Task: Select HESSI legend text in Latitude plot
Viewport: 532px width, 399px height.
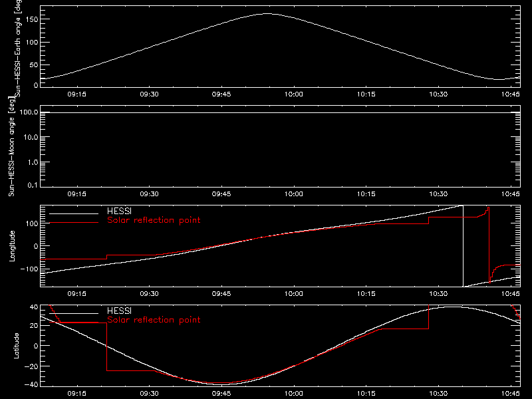Action: (x=119, y=311)
